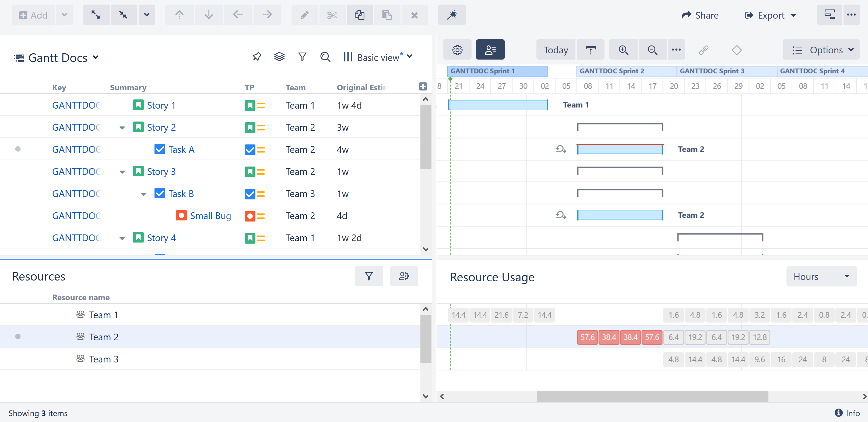Click the copy icon in the top toolbar
Image resolution: width=868 pixels, height=422 pixels.
[x=359, y=15]
